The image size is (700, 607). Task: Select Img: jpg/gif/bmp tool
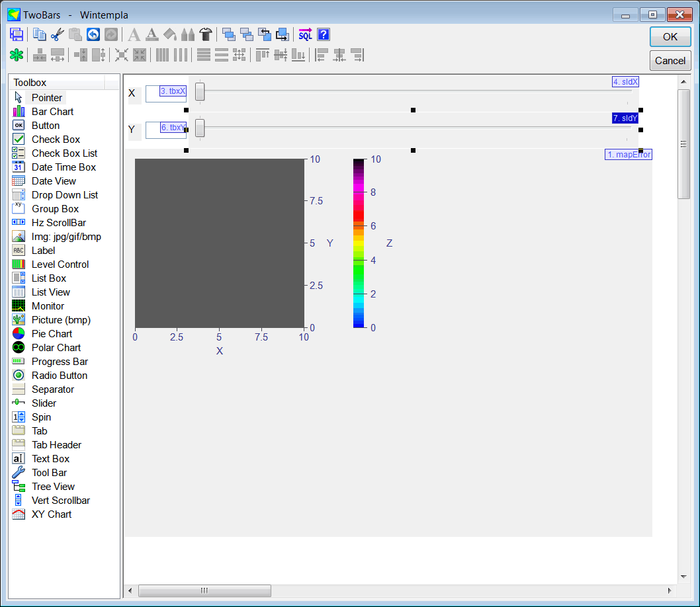pyautogui.click(x=66, y=236)
